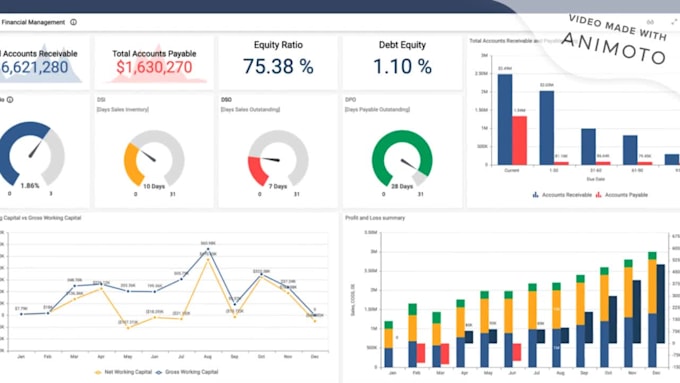Viewport: 680px width, 383px height.
Task: Click the info icon beside Financial Management
Action: click(x=73, y=22)
